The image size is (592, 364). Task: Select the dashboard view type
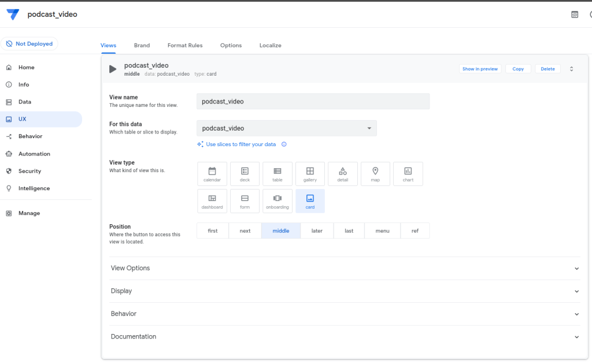click(x=212, y=201)
